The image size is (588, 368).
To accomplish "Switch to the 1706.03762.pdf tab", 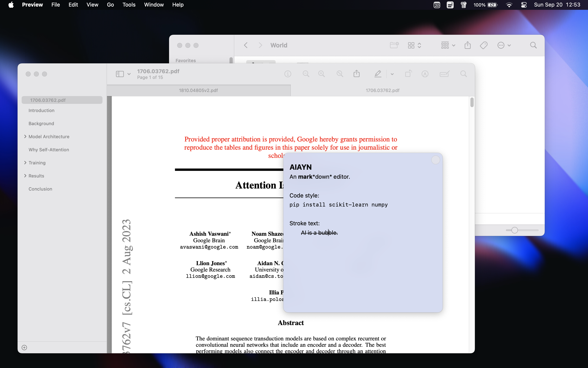I will [x=382, y=90].
